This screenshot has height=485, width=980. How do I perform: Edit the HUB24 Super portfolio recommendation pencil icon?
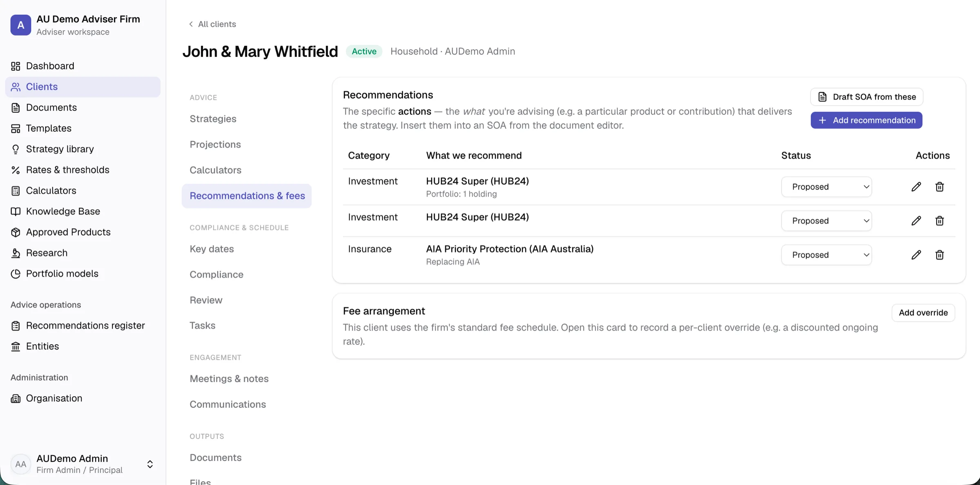tap(916, 187)
